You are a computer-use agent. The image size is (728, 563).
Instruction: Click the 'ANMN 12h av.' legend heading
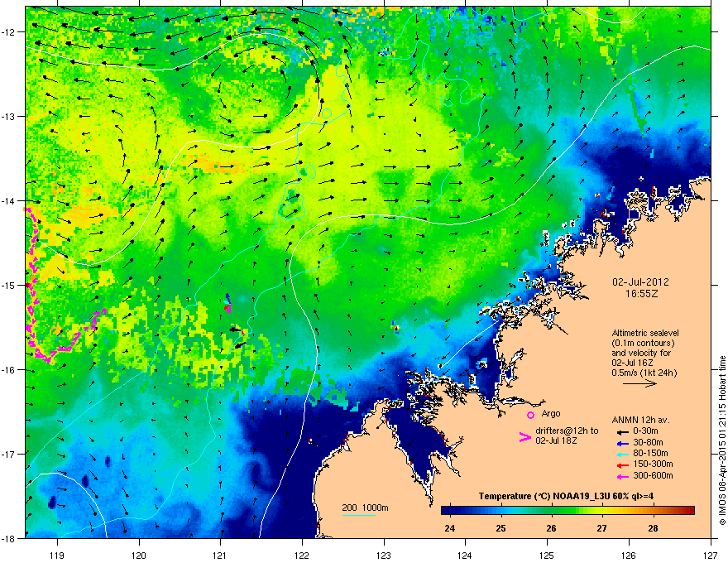point(640,420)
